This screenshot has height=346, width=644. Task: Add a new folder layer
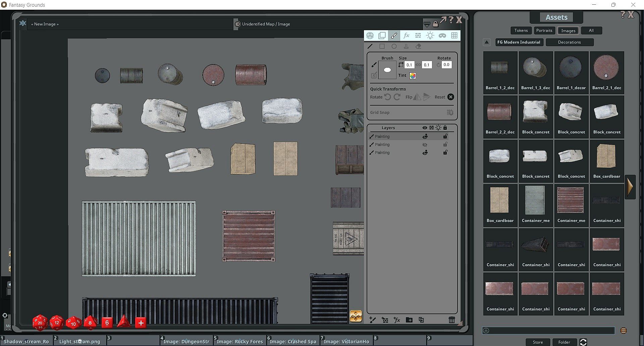coord(409,320)
